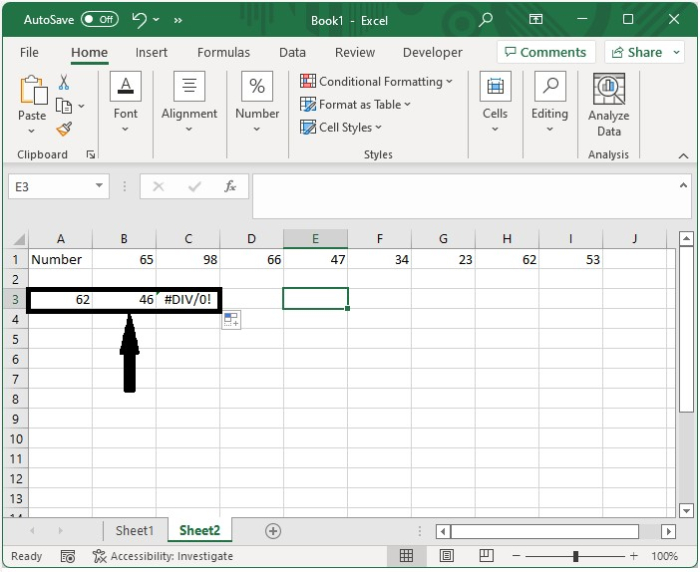Image resolution: width=700 pixels, height=572 pixels.
Task: Open the Number format percent icon
Action: [257, 86]
